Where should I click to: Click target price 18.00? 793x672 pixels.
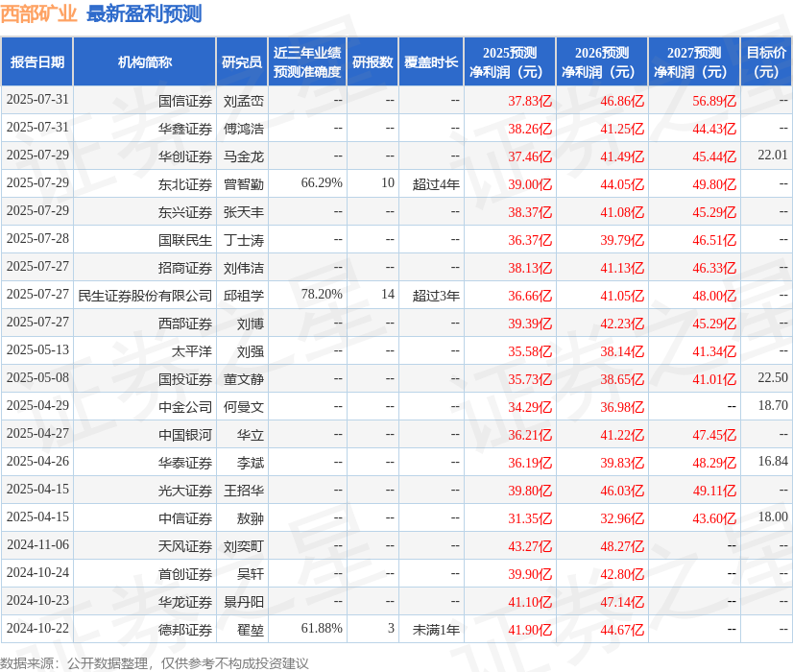pos(773,516)
